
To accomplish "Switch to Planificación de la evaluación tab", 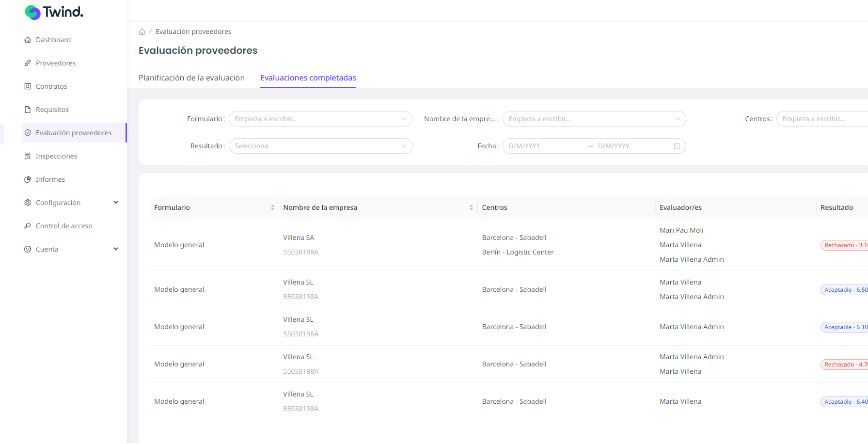I will click(191, 78).
